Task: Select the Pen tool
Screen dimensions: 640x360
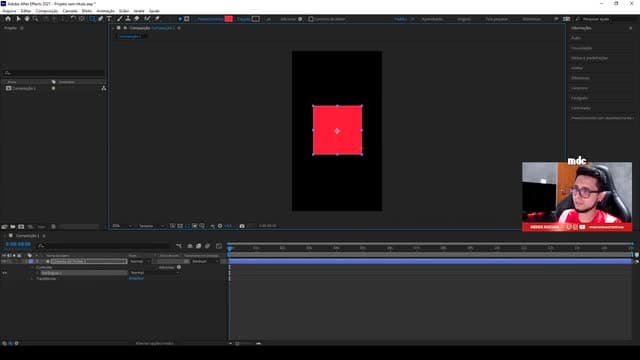Action: [x=101, y=19]
